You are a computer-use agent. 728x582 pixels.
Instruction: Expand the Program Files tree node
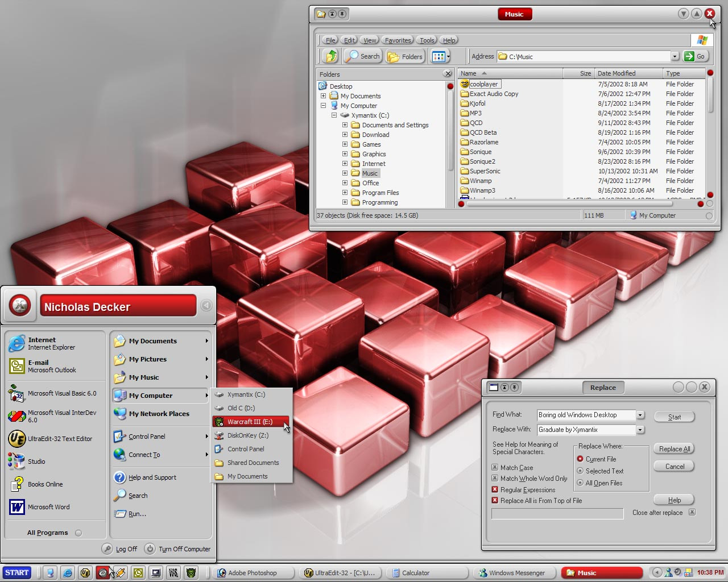pyautogui.click(x=345, y=193)
